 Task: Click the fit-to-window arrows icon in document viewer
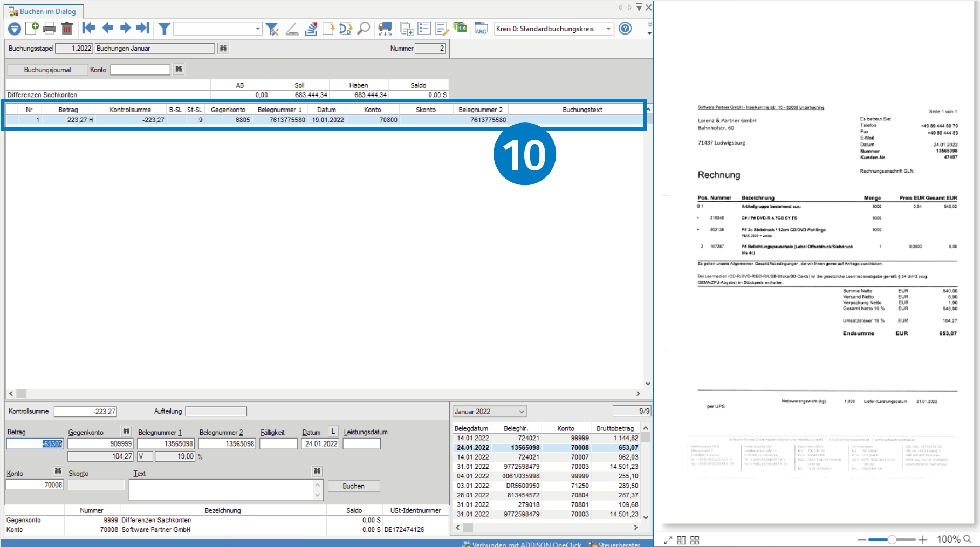point(668,540)
